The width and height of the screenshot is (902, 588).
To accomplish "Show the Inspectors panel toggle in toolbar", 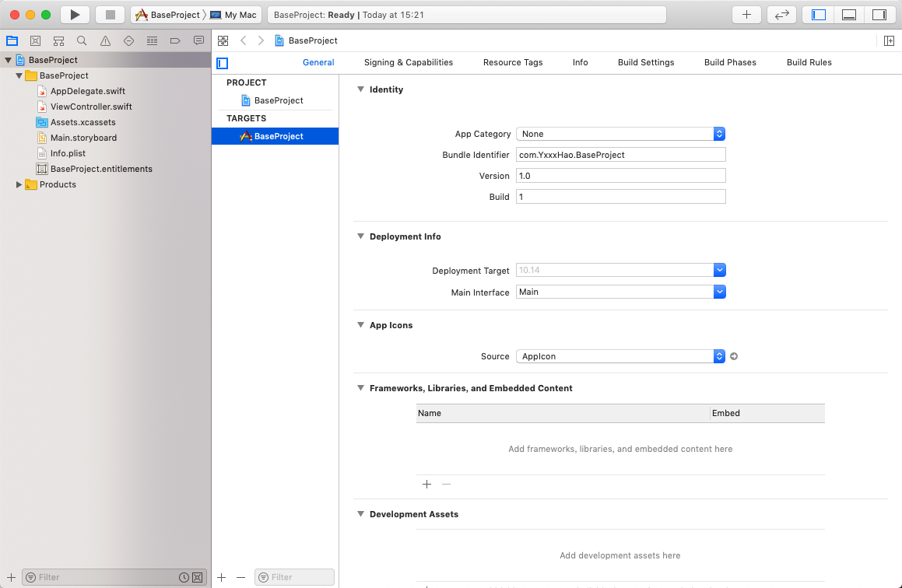I will tap(879, 15).
